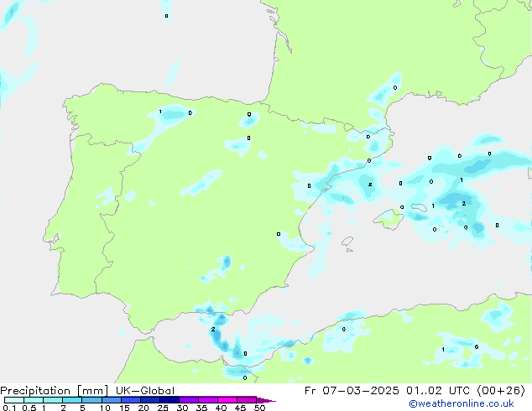The height and width of the screenshot is (411, 532).
Task: Click the above-50 mm legend arrow tip
Action: 266,400
